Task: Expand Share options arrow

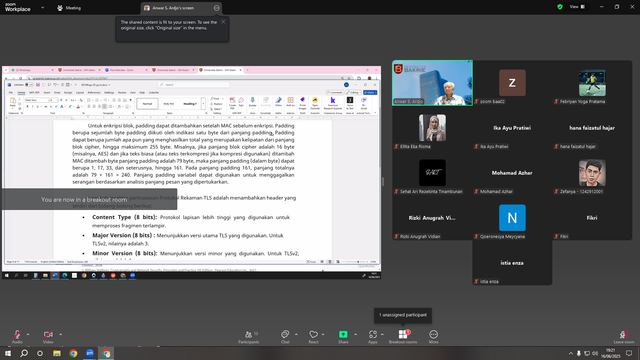Action: click(x=355, y=334)
